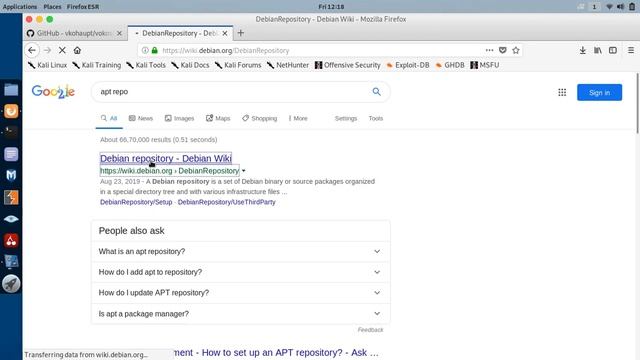The height and width of the screenshot is (360, 640).
Task: Open the DebianRepository/Setup sublink
Action: click(x=136, y=202)
